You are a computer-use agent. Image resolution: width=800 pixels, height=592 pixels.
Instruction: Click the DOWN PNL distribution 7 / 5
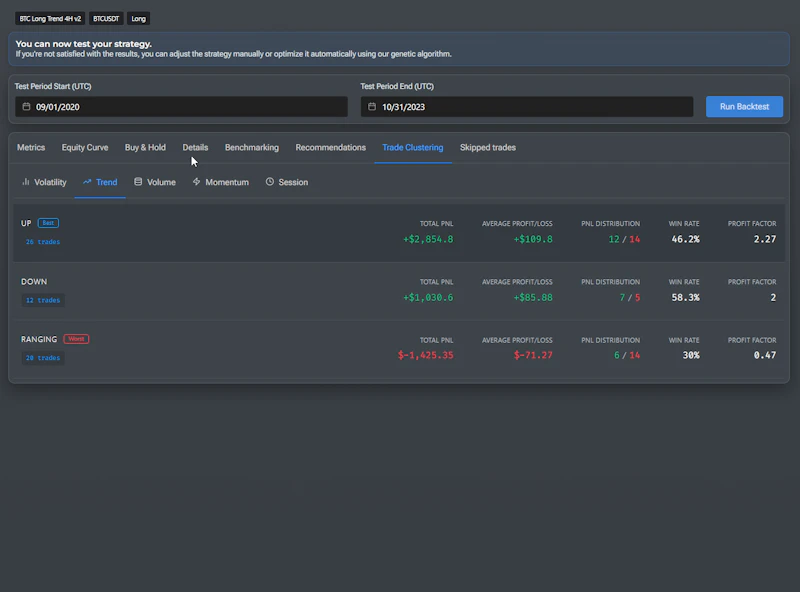tap(630, 298)
